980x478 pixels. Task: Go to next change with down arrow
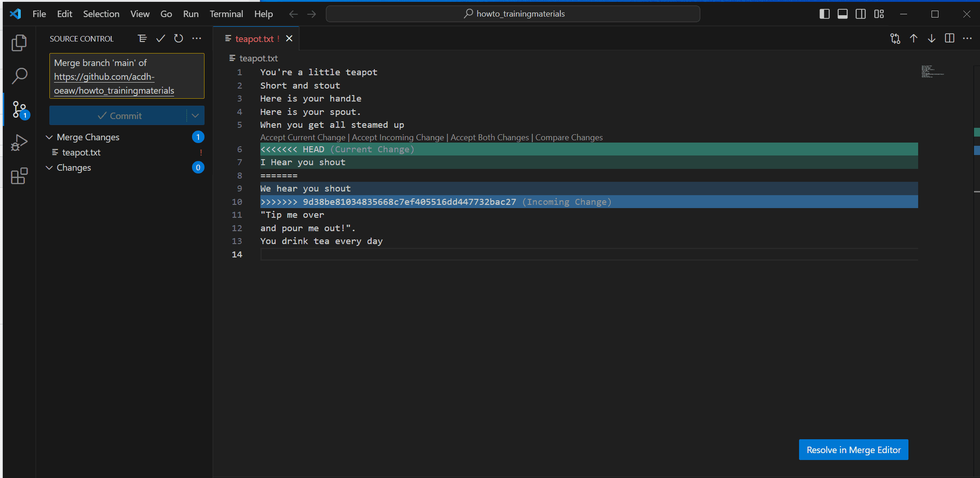(932, 39)
